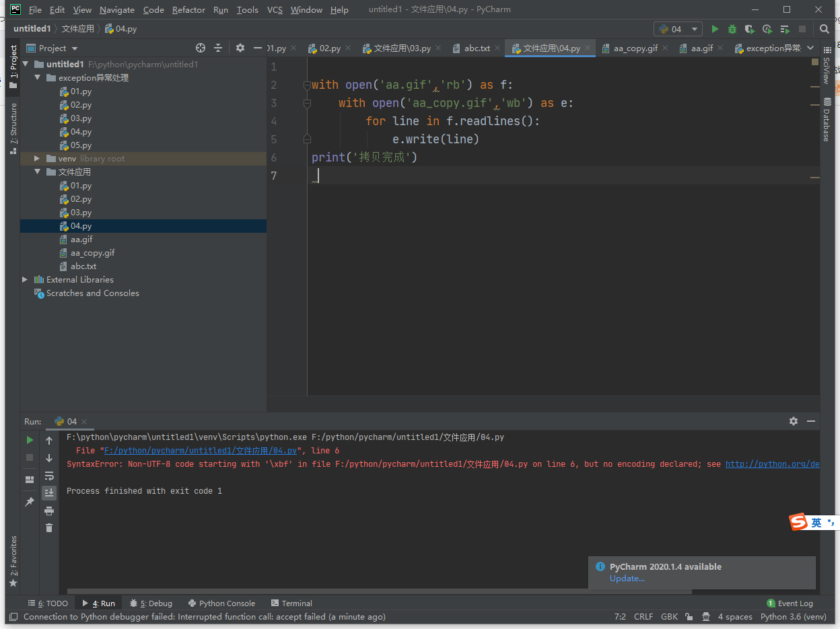Select Scratches and Consoles in project tree
840x629 pixels.
93,293
